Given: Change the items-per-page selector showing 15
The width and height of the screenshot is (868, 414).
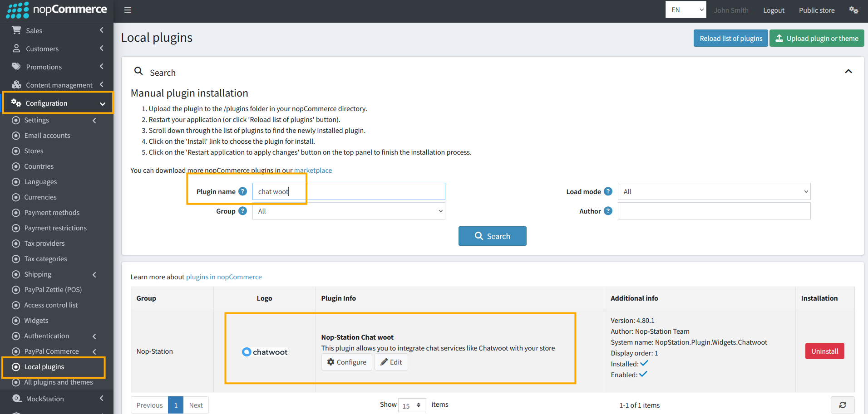Looking at the screenshot, I should [412, 405].
